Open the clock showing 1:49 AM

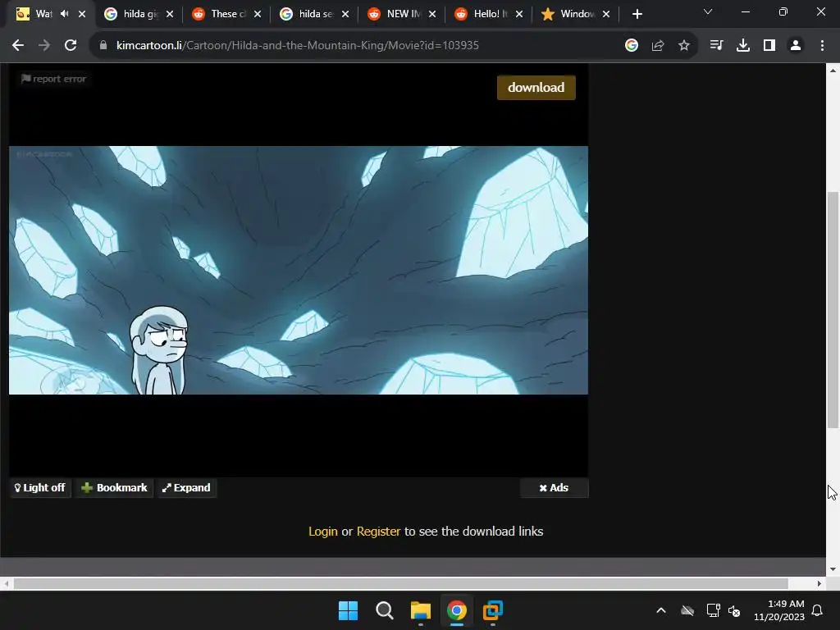(x=779, y=610)
